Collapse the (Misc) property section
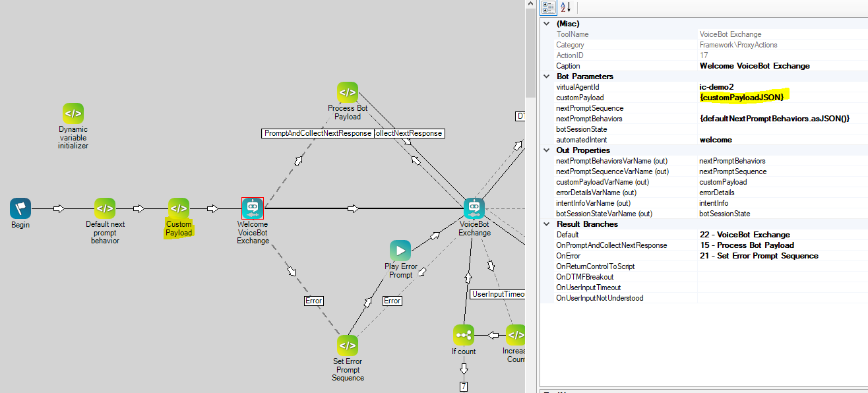Viewport: 868px width, 393px height. coord(545,24)
